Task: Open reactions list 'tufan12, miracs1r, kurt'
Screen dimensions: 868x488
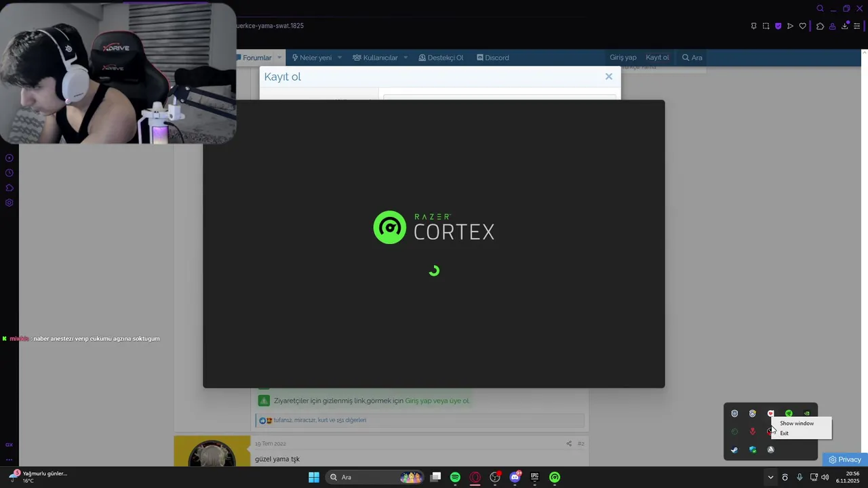Action: (319, 420)
